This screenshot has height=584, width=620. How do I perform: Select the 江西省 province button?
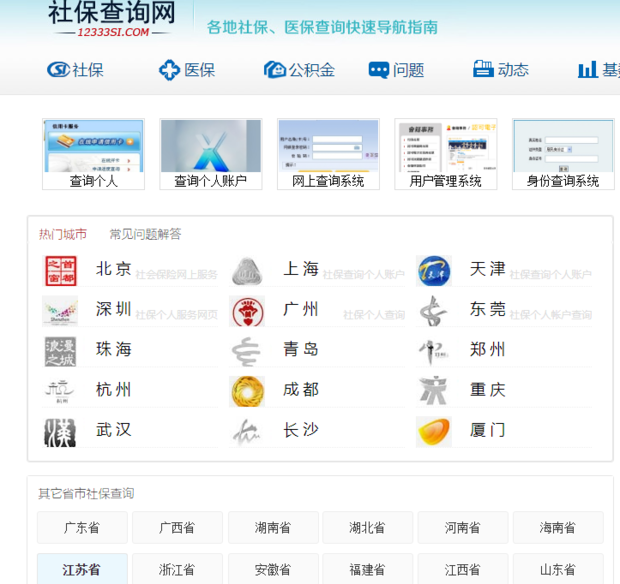tap(463, 569)
